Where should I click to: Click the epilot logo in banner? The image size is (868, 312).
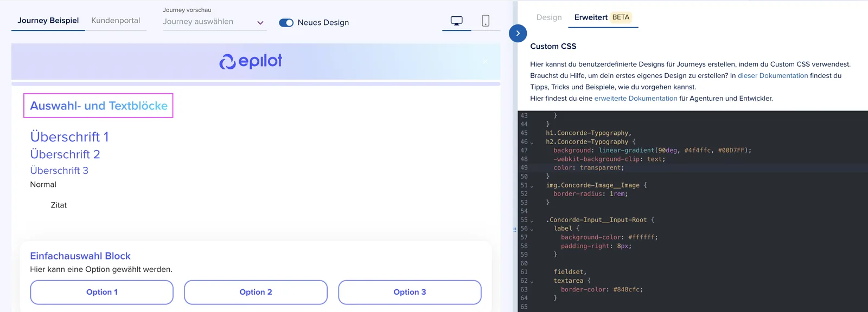coord(251,61)
